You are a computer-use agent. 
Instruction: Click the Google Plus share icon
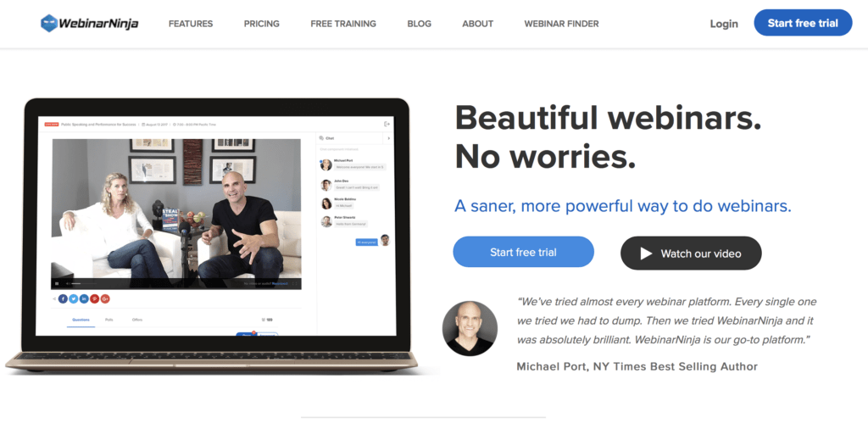coord(105,299)
